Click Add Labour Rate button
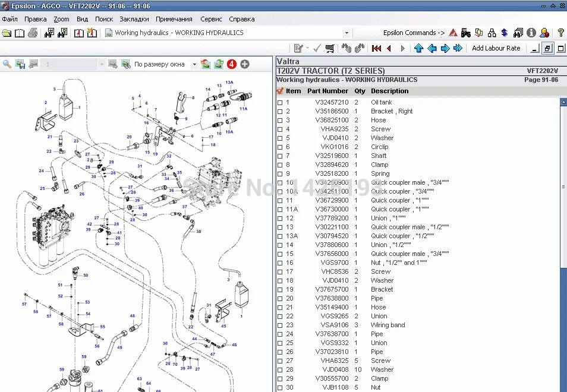Screen dimensions: 567x392 point(496,49)
